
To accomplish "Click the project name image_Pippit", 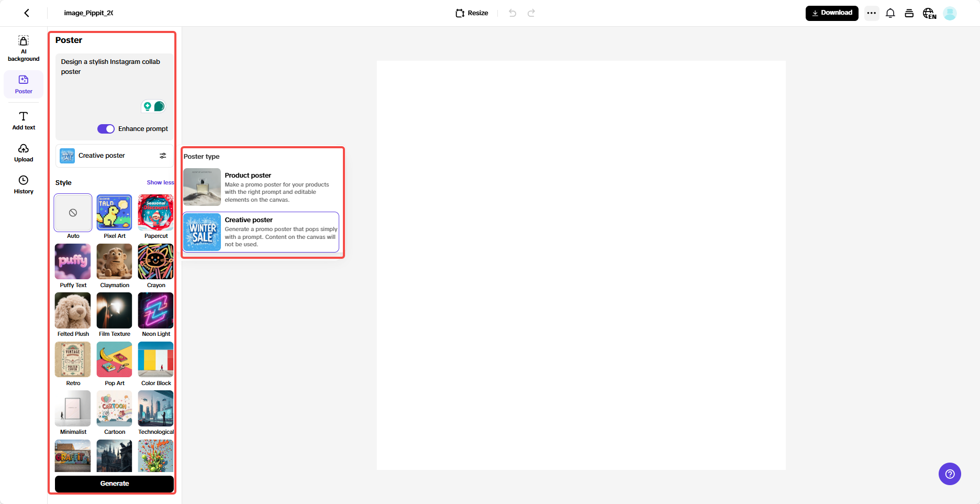I will (88, 13).
